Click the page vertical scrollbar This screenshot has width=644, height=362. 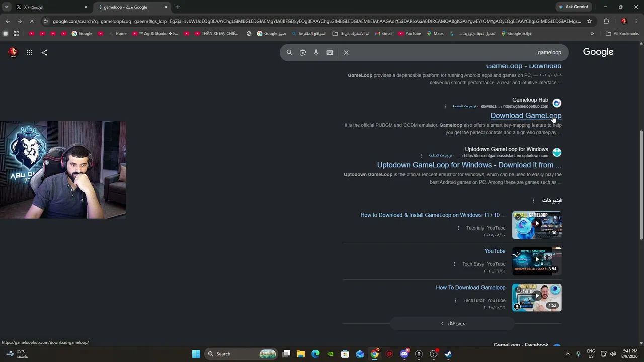tap(641, 185)
